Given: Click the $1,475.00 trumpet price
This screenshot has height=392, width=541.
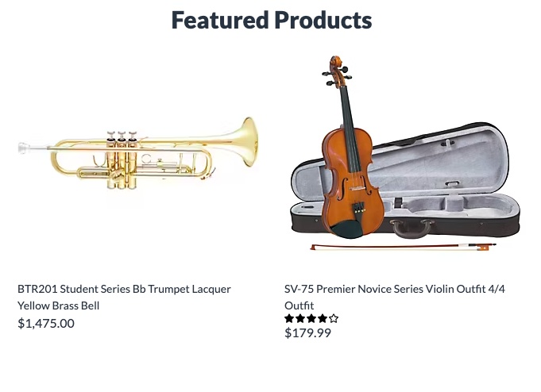Looking at the screenshot, I should [46, 324].
